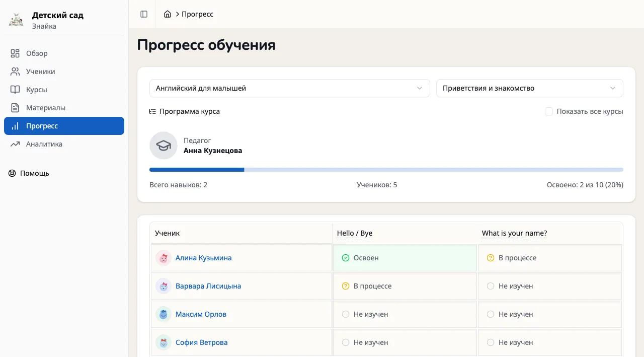Open the Помощь link
Image resolution: width=644 pixels, height=357 pixels.
[29, 173]
